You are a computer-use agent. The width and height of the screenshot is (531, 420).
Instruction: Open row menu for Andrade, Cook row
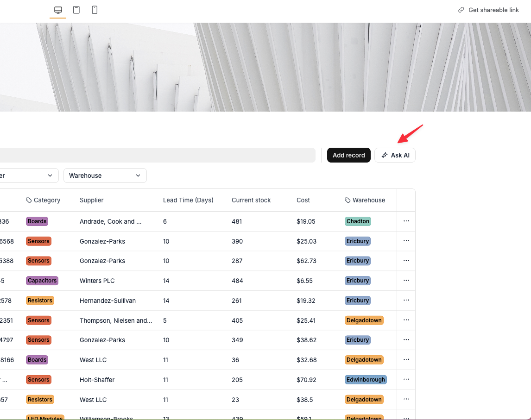pos(406,221)
